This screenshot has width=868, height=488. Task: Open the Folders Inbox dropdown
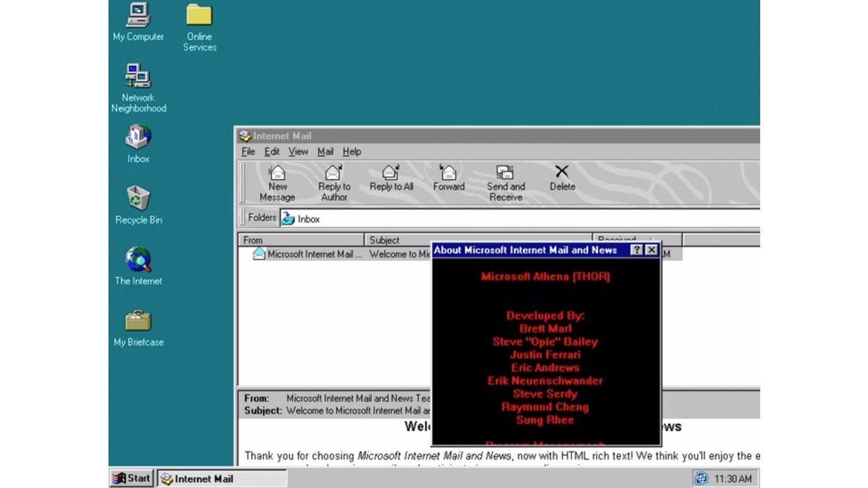300,218
